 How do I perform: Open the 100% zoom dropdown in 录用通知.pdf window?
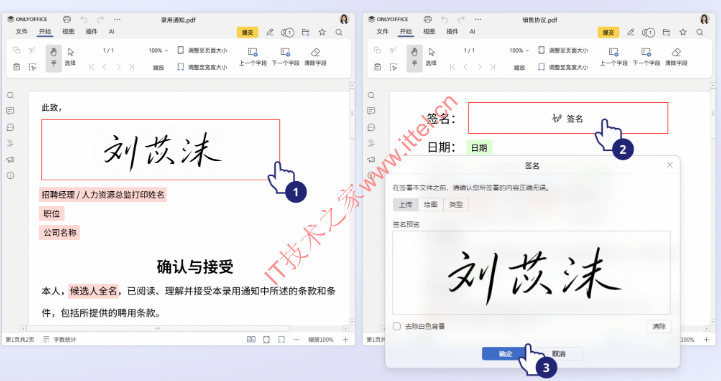tap(159, 50)
